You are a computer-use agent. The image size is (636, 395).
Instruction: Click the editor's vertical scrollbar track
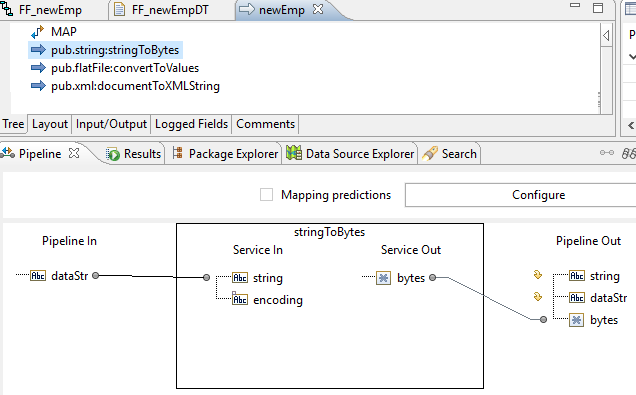[606, 81]
